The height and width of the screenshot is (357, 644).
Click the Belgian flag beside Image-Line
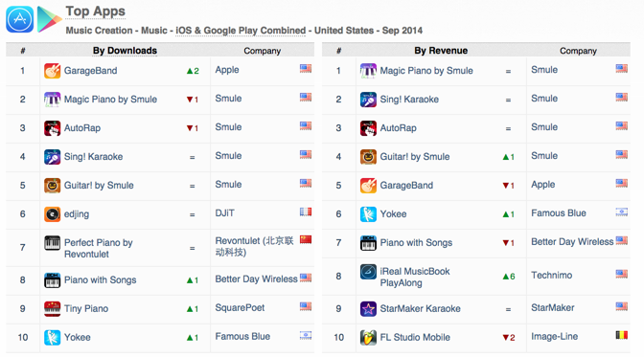[621, 335]
